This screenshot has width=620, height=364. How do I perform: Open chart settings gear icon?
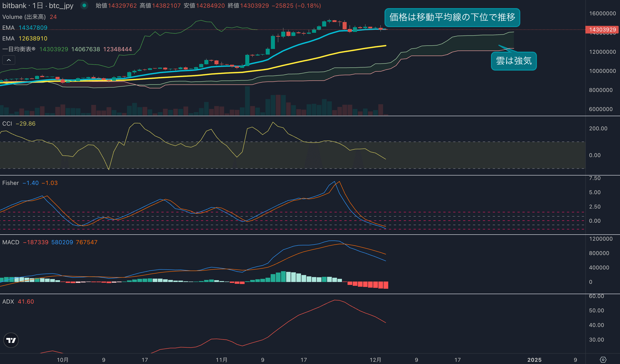[x=603, y=360]
